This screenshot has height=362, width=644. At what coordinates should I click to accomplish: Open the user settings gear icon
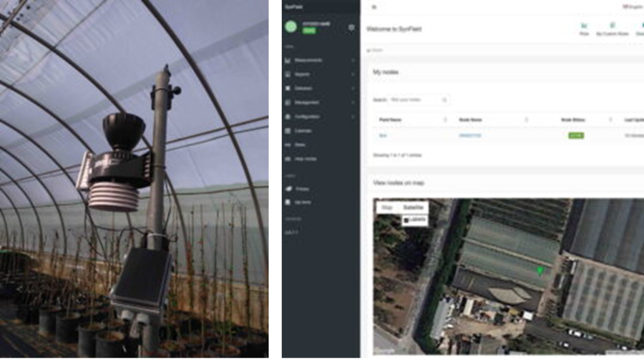click(x=351, y=28)
